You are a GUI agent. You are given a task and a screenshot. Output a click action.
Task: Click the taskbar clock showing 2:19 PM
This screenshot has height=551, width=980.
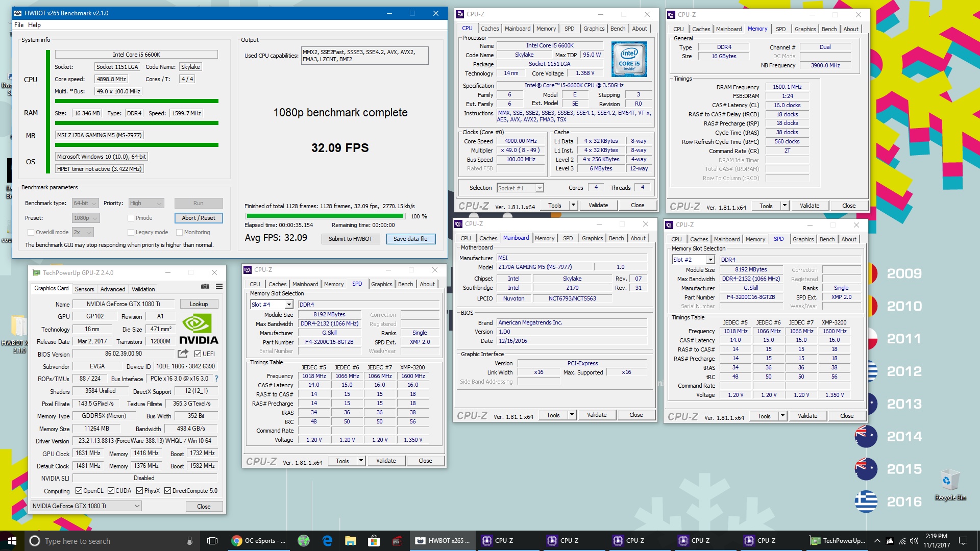click(936, 541)
